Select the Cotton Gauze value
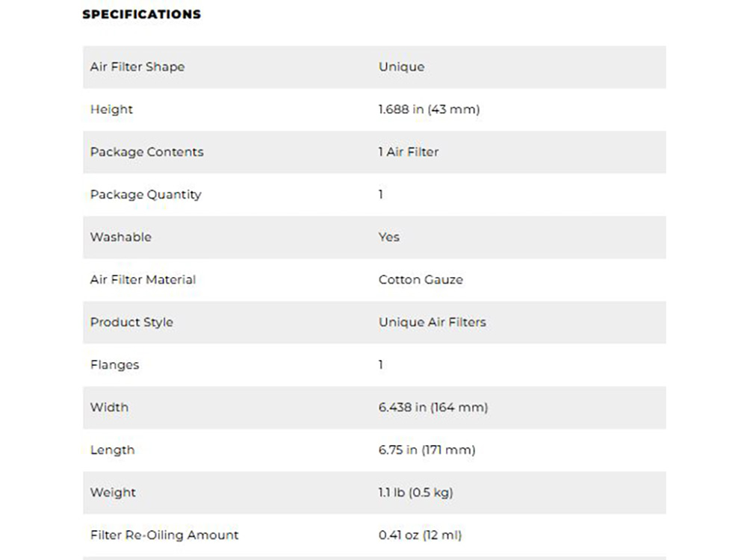Viewport: 747px width, 560px height. pos(421,279)
